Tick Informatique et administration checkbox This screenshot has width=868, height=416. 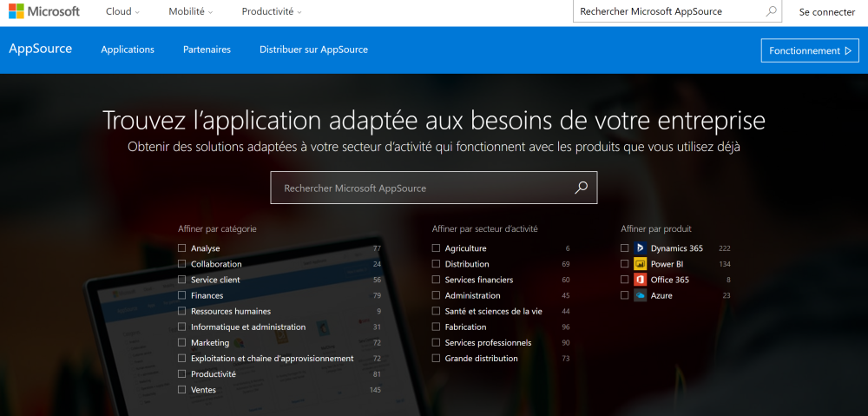(x=181, y=327)
